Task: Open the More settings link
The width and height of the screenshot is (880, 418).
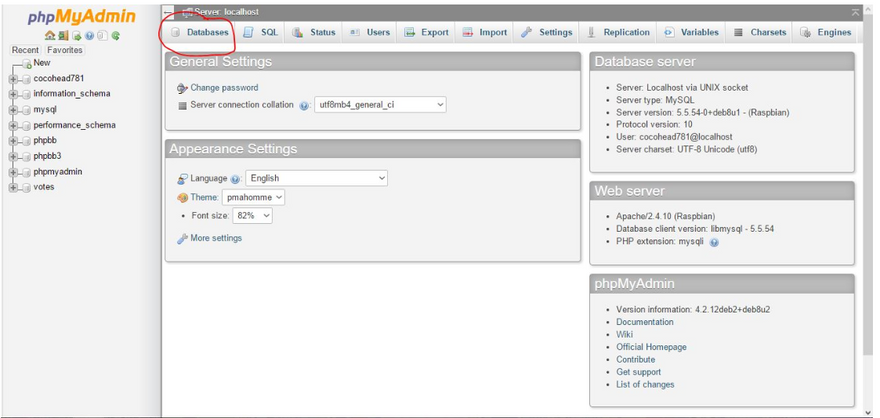Action: click(215, 238)
